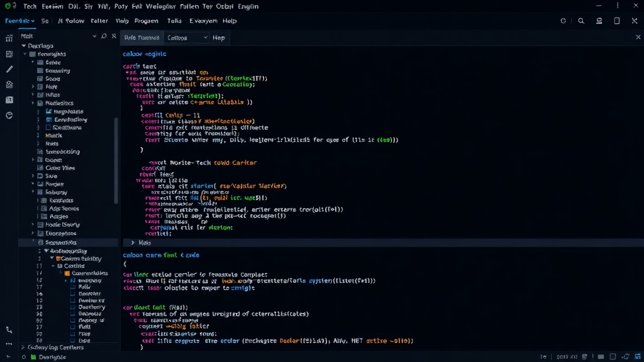Click the phone-handset icon near the sidebar bottom

(9, 330)
